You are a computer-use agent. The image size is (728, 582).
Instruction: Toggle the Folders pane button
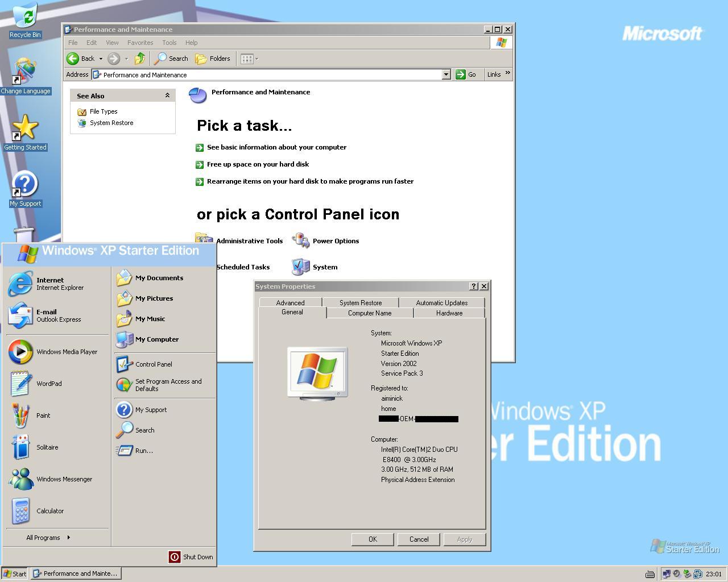(x=213, y=59)
